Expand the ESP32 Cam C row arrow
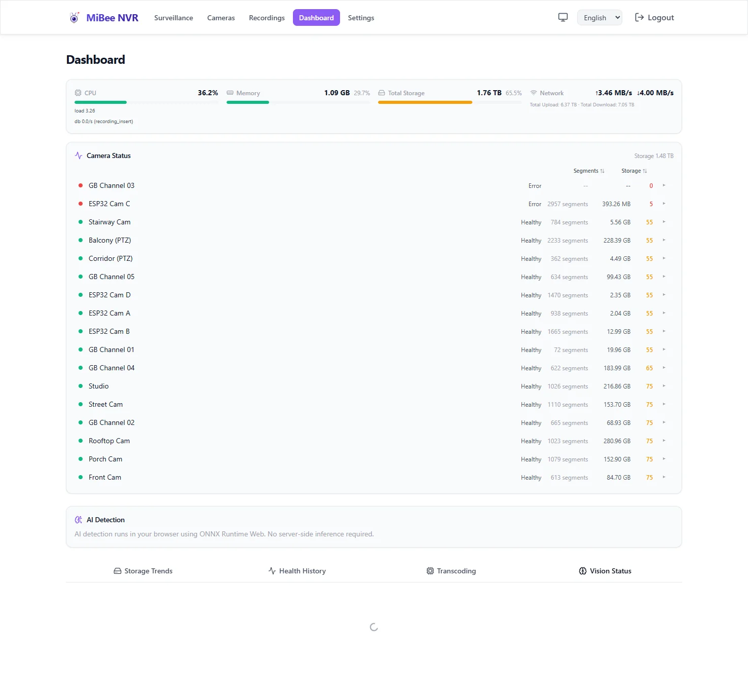This screenshot has width=748, height=700. pyautogui.click(x=664, y=204)
